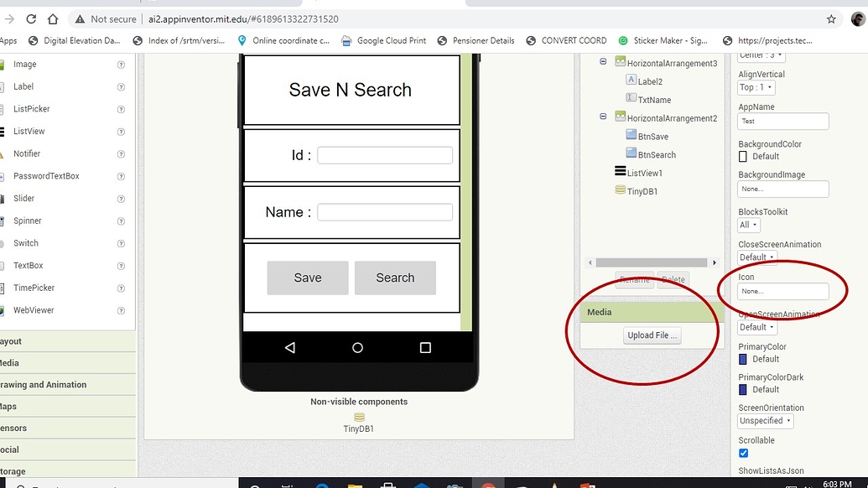
Task: Select the Spinner component in the palette
Action: (27, 220)
